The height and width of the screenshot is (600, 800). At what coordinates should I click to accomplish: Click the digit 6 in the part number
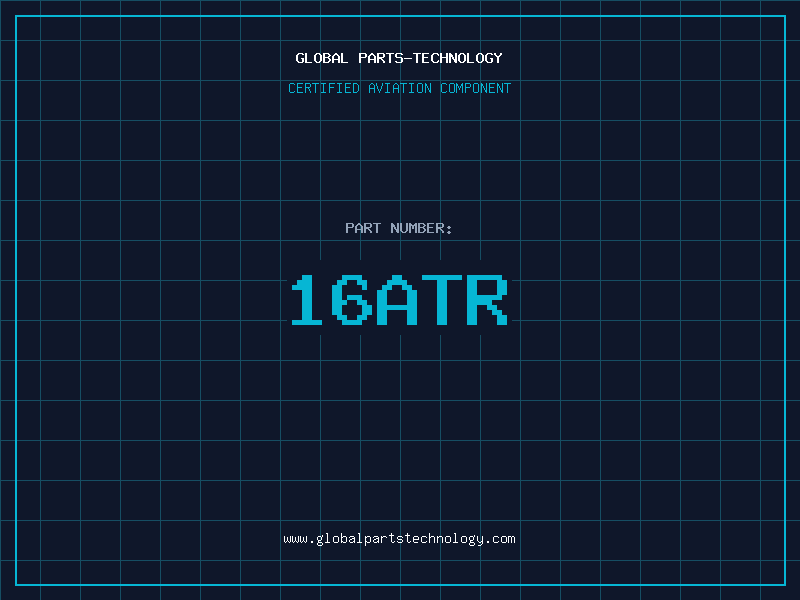352,301
